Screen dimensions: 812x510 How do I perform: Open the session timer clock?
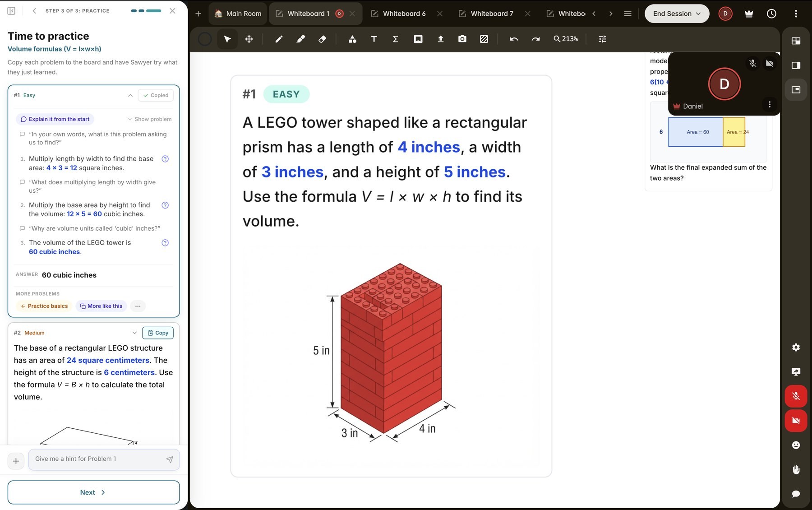[x=772, y=14]
